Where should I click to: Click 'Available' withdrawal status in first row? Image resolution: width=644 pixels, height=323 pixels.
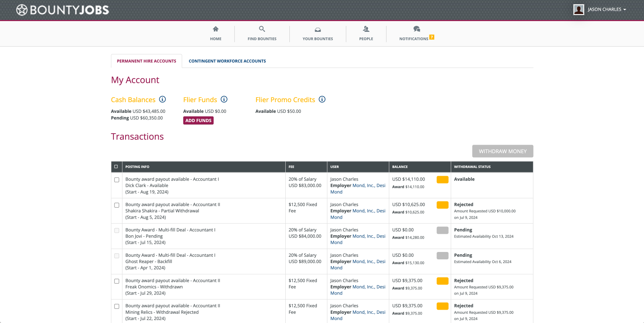[464, 179]
